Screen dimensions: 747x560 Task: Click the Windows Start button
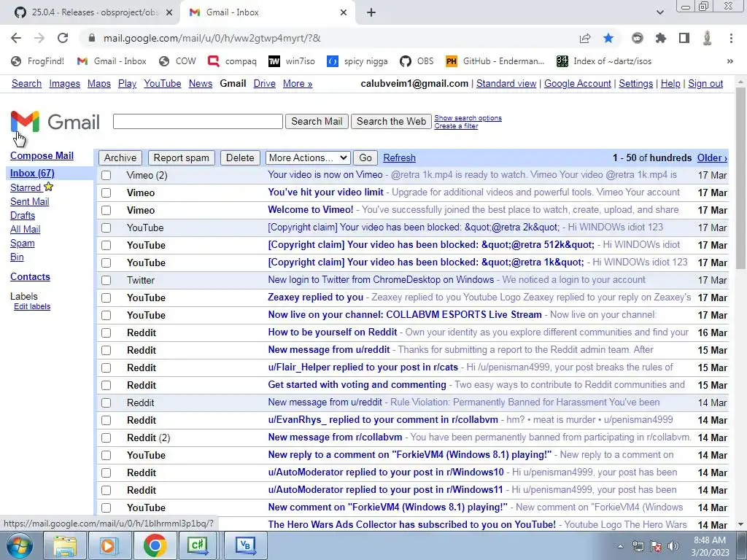[x=18, y=545]
